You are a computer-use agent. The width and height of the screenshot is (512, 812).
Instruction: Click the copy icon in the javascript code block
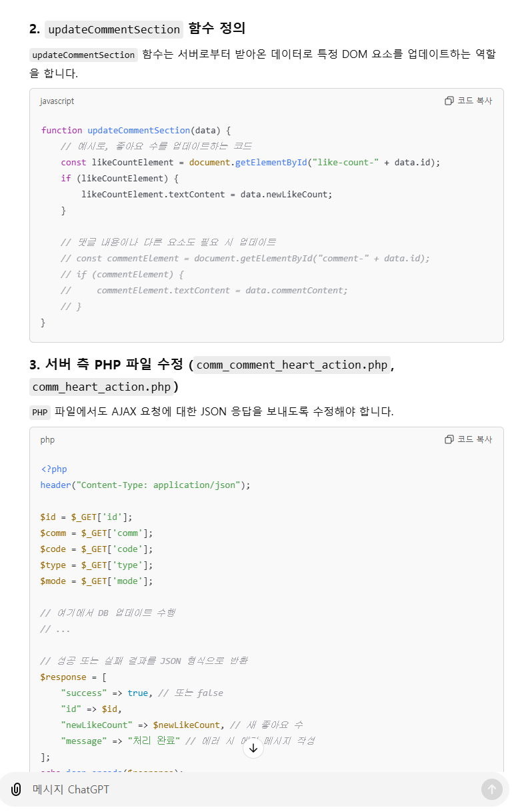click(x=449, y=101)
